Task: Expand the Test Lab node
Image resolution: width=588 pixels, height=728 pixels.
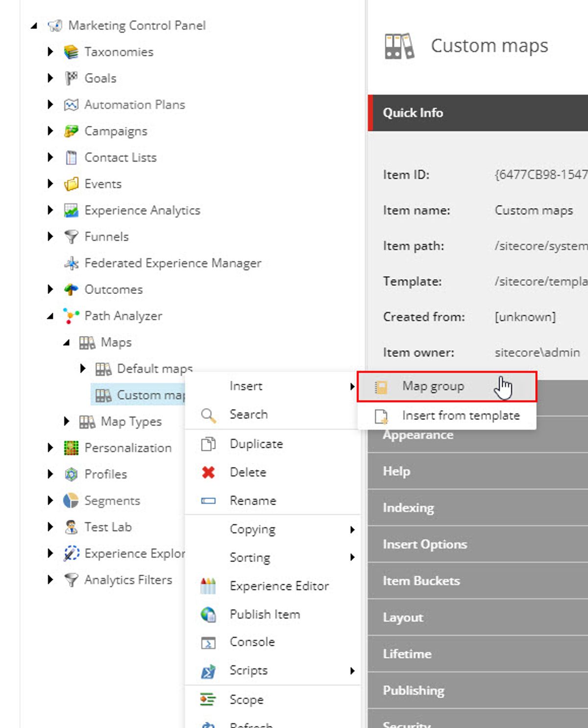Action: (50, 527)
